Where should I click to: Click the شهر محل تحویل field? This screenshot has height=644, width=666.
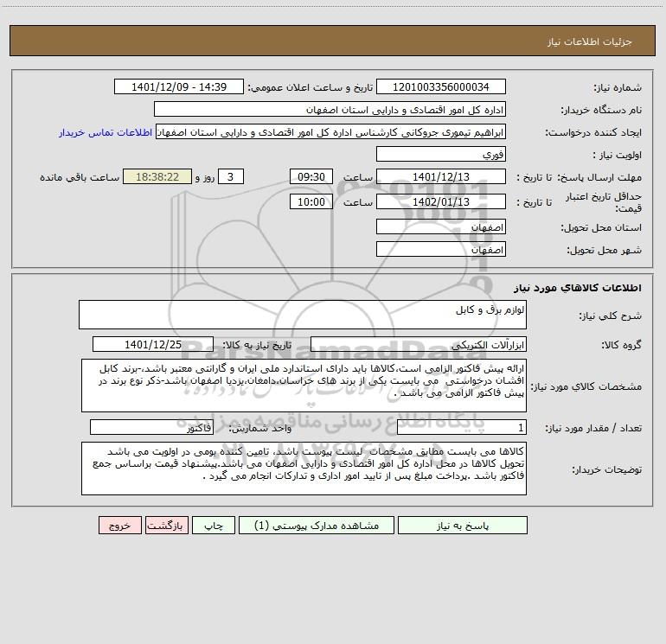click(x=441, y=249)
